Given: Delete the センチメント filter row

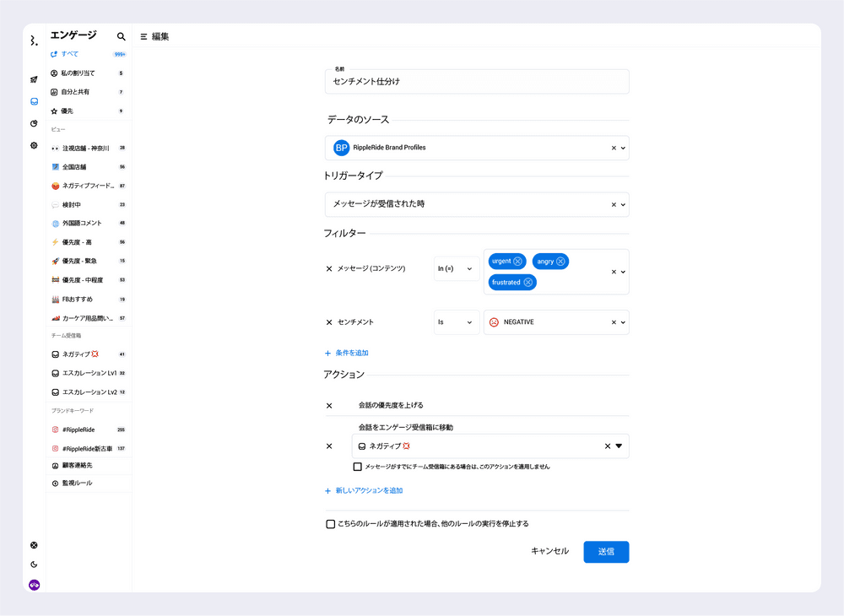Looking at the screenshot, I should pyautogui.click(x=329, y=322).
